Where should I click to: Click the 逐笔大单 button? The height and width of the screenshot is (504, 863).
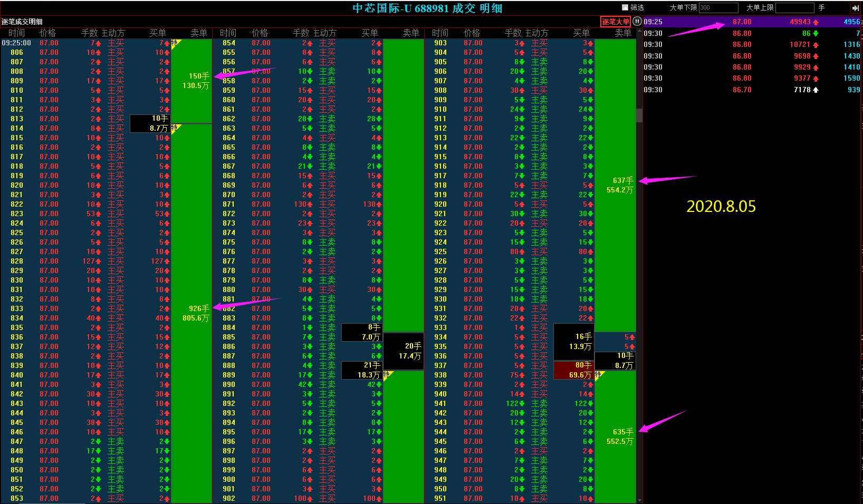(616, 22)
